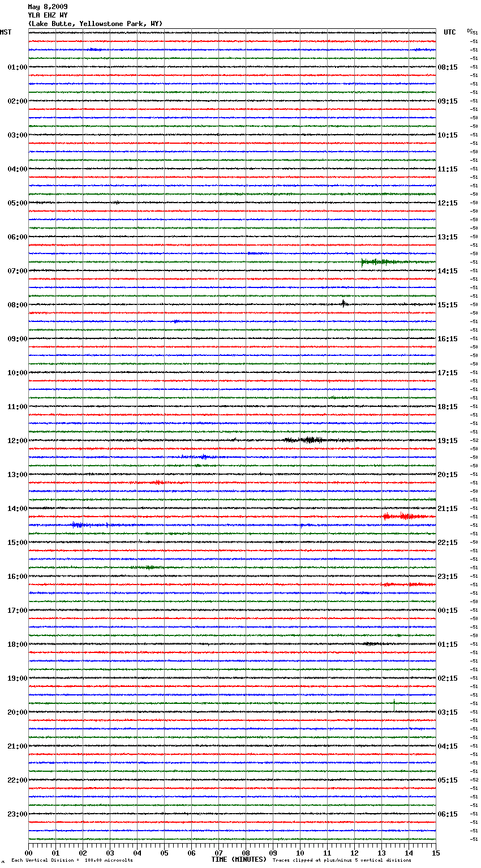Click '(Lake Butte, Yellowstone Park, WY)' header
Image resolution: width=481 pixels, height=868 pixels.
click(x=95, y=24)
